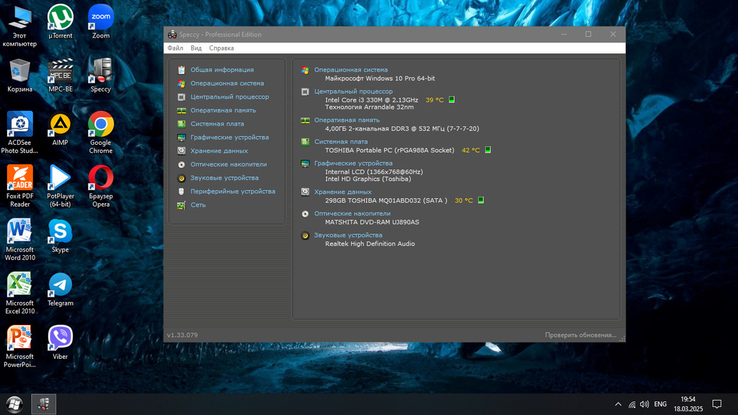This screenshot has height=415, width=738.
Task: Click Проверить обновления link
Action: pos(580,335)
